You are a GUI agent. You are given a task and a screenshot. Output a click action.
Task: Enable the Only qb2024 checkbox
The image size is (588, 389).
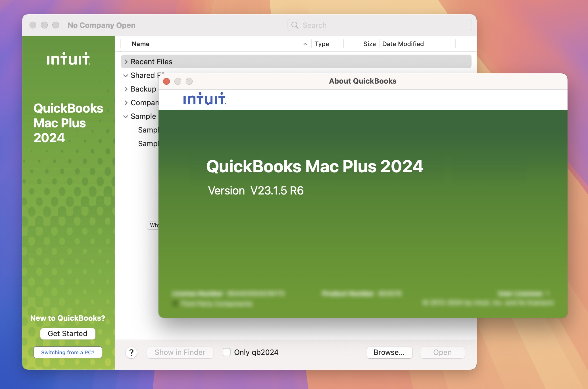[227, 352]
